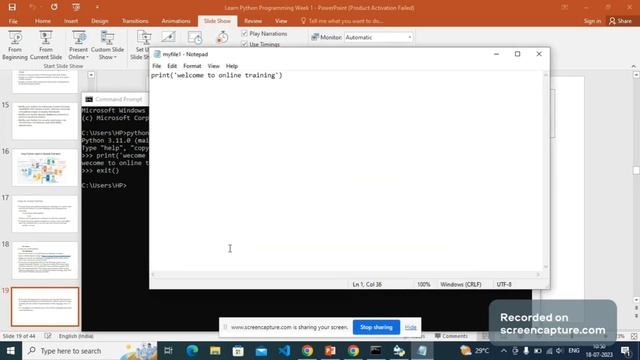Open Notepad Edit menu
Image resolution: width=640 pixels, height=360 pixels.
172,66
